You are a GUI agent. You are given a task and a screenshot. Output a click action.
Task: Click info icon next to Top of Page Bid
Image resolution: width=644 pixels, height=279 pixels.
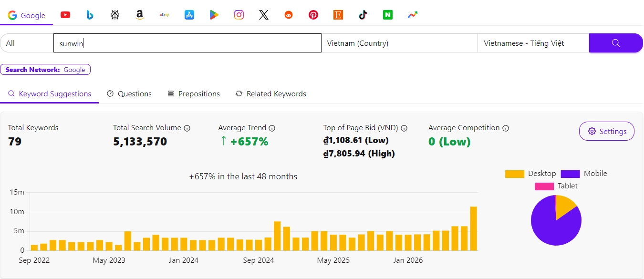pyautogui.click(x=404, y=128)
